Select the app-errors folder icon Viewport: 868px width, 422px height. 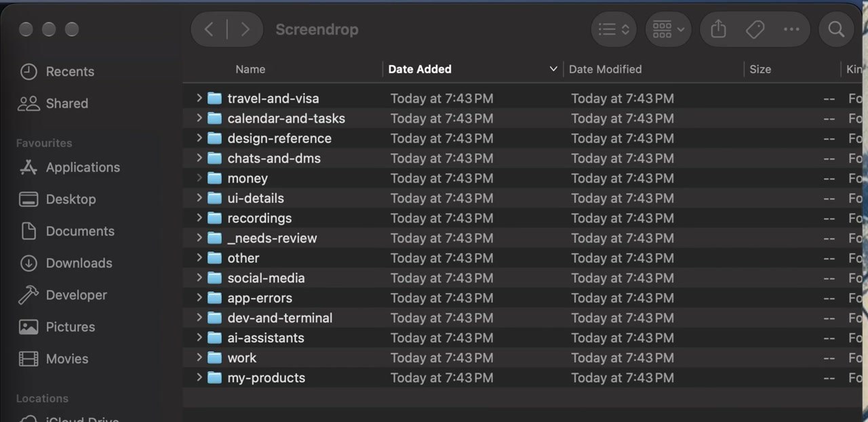[214, 298]
